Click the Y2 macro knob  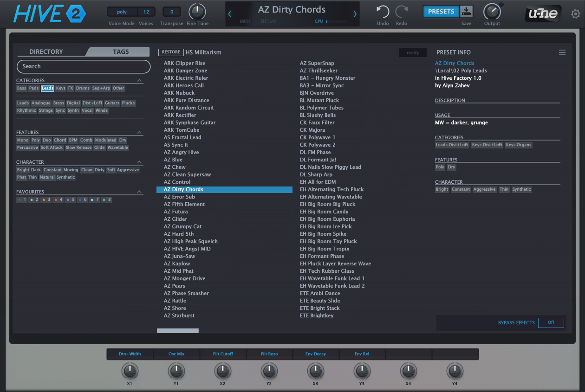pyautogui.click(x=269, y=371)
